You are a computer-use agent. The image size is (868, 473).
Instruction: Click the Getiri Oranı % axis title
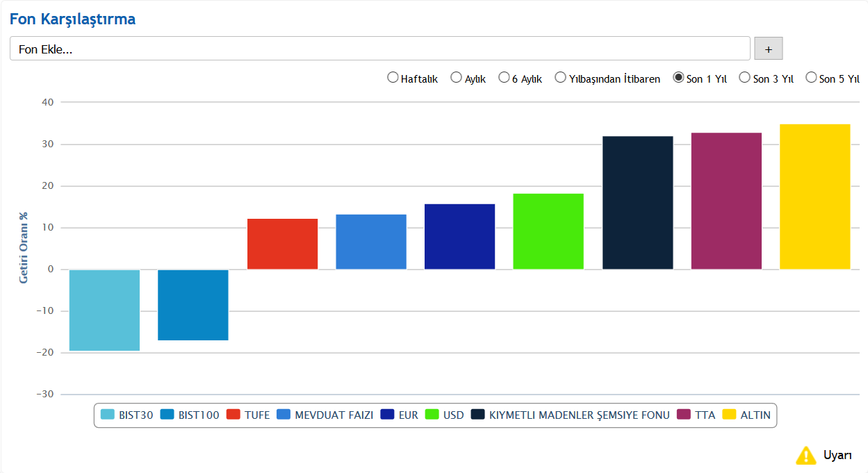24,247
